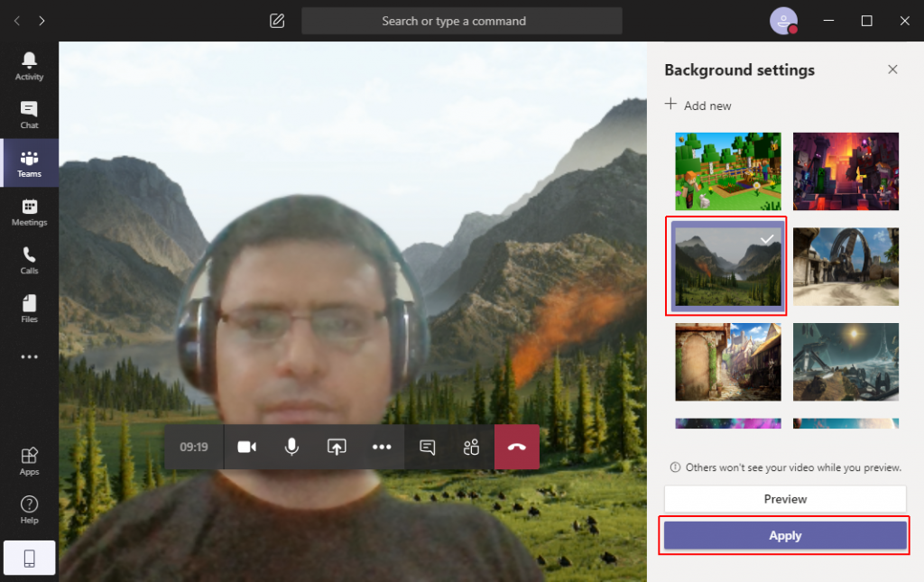Open the share screen control

(x=337, y=447)
